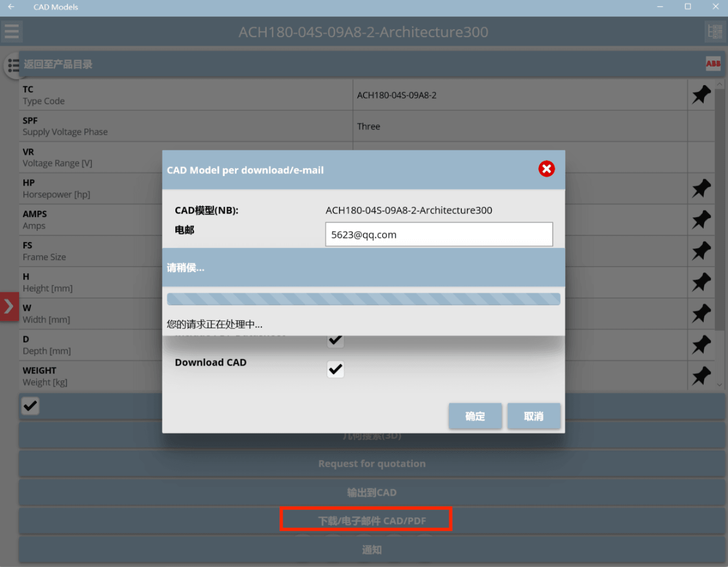This screenshot has width=728, height=567.
Task: Pin the D Depth row
Action: (701, 345)
